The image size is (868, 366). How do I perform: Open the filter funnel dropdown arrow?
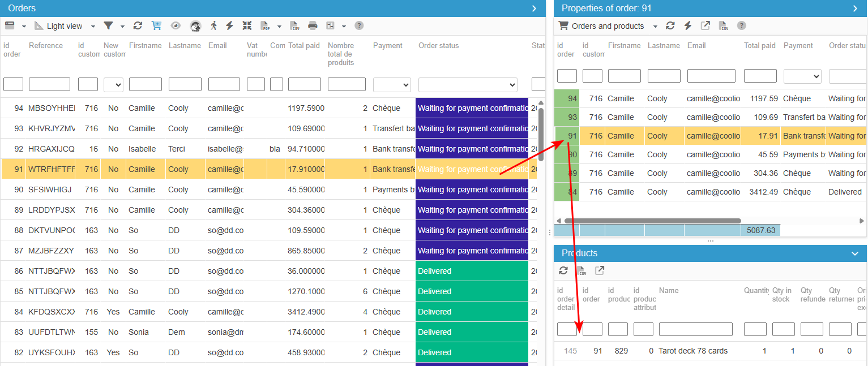(122, 26)
